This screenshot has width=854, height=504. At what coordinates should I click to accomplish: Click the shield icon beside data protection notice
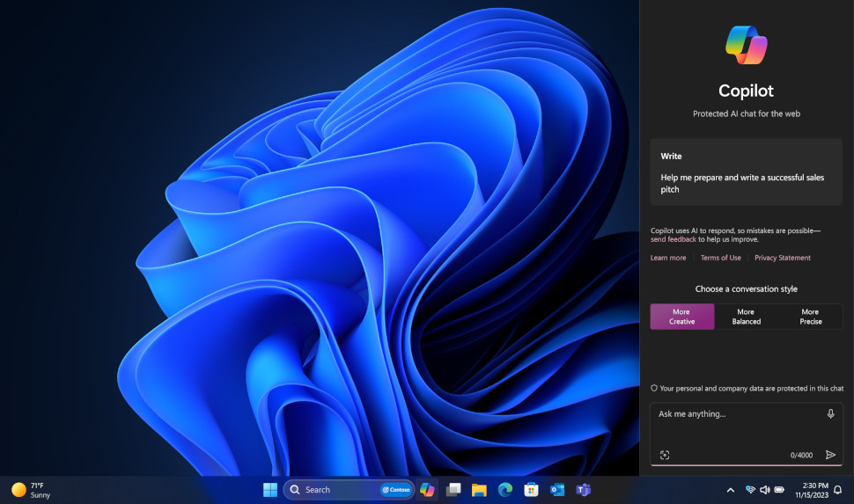pos(654,388)
